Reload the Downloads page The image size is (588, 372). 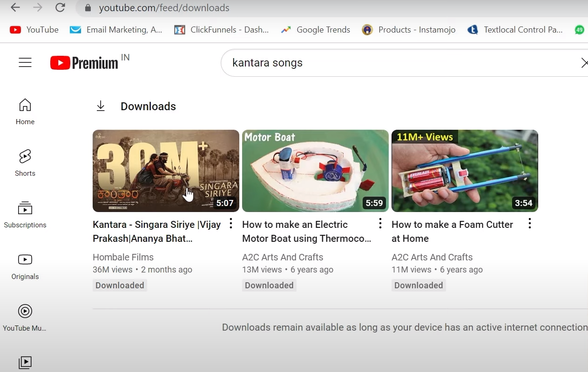point(60,7)
